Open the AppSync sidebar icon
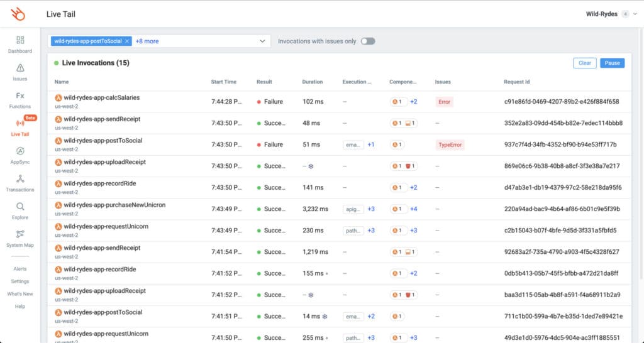 point(20,151)
